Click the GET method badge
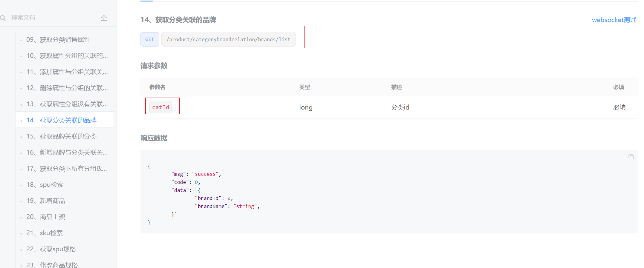Image resolution: width=644 pixels, height=268 pixels. point(150,39)
